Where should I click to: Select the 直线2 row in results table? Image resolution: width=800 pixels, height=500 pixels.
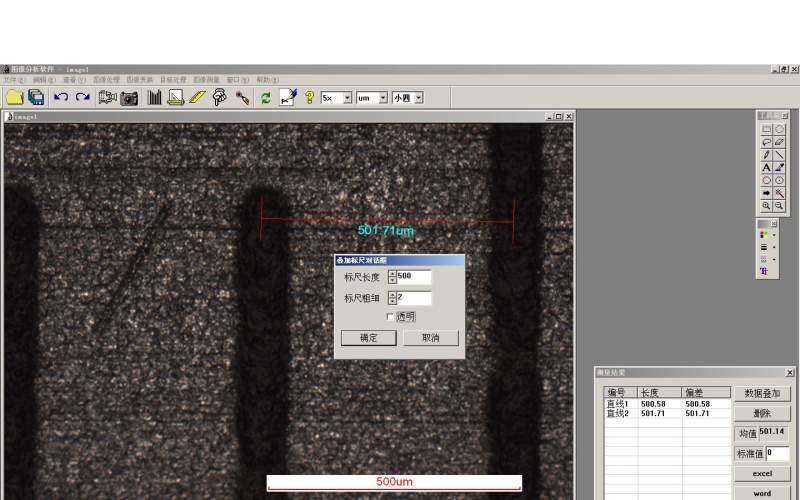coord(667,413)
